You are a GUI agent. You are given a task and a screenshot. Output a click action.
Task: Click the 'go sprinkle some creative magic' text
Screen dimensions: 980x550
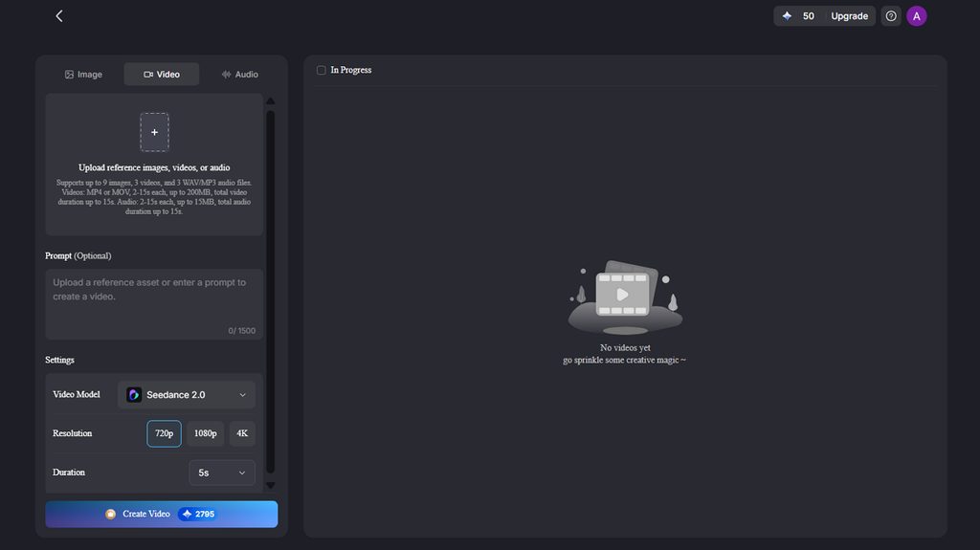624,360
